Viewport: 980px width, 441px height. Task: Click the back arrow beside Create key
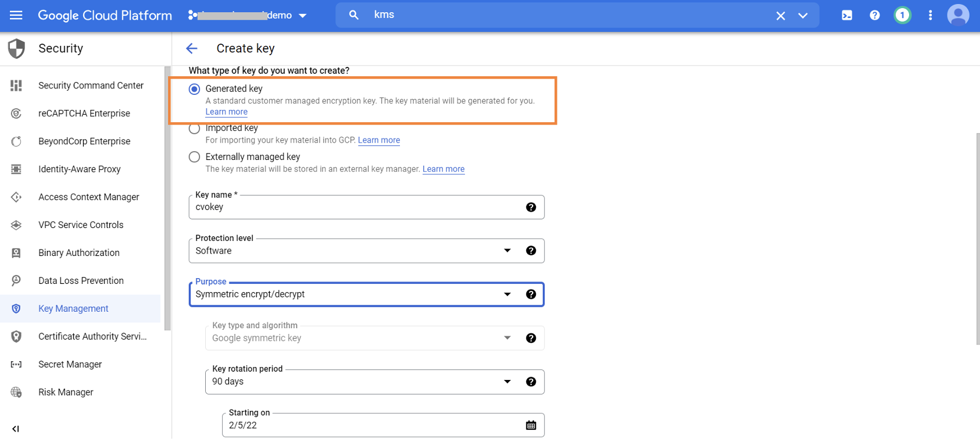pyautogui.click(x=192, y=48)
